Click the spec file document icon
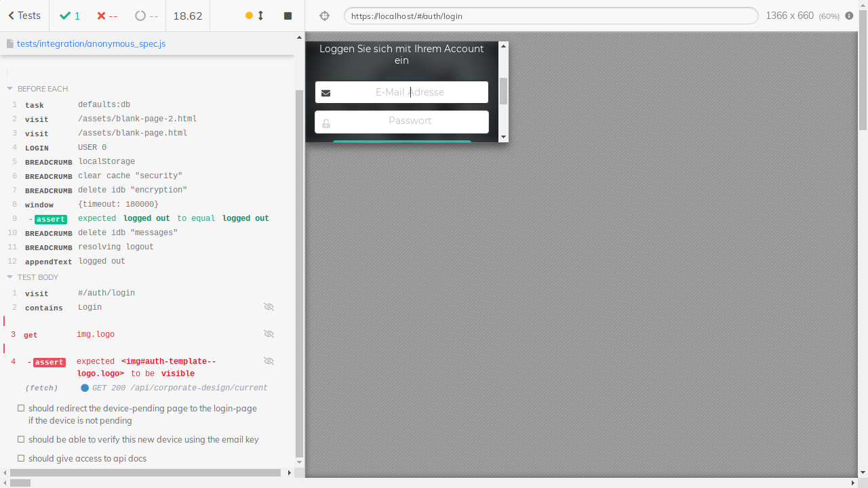The image size is (868, 488). tap(10, 43)
